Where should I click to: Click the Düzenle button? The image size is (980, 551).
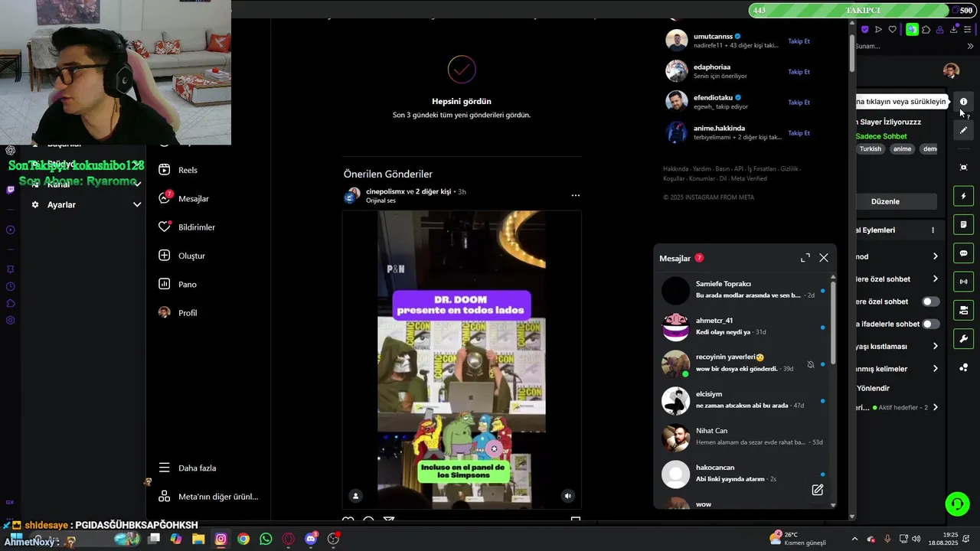coord(885,201)
